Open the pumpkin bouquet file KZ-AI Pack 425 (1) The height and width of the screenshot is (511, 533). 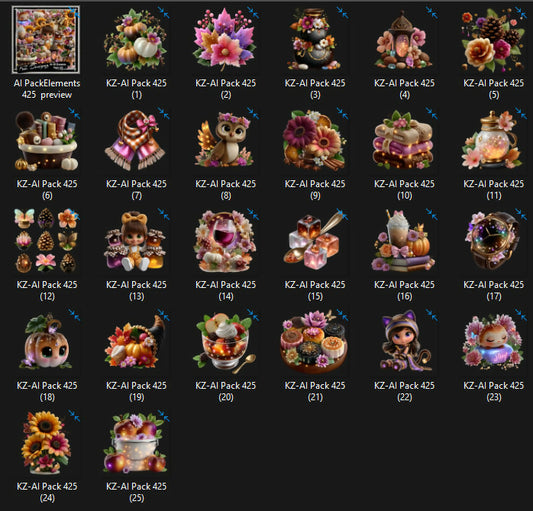(x=136, y=39)
